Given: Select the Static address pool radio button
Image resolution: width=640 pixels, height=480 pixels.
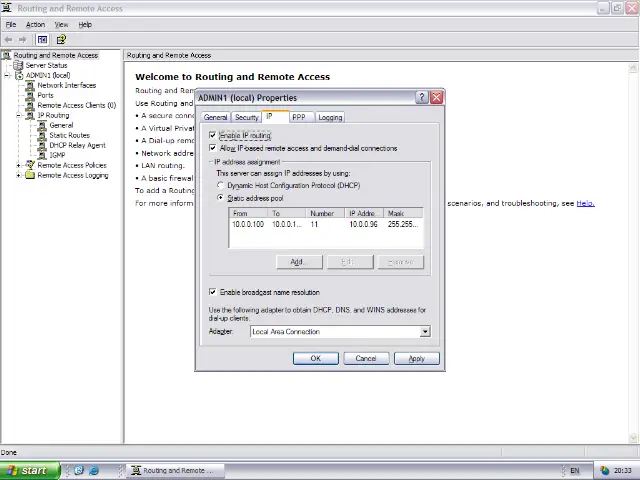Looking at the screenshot, I should [220, 198].
